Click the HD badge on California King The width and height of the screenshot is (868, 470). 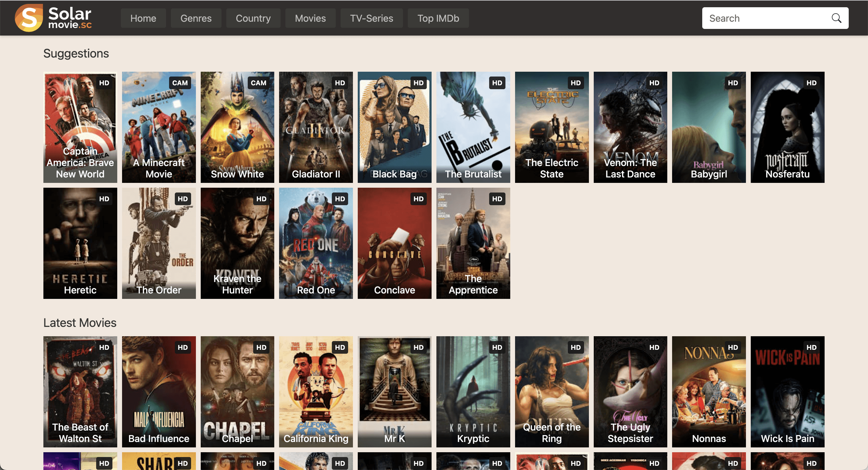[340, 347]
